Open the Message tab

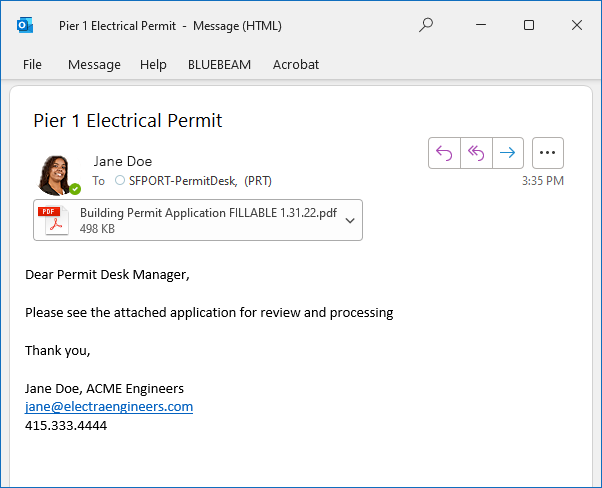pyautogui.click(x=94, y=65)
